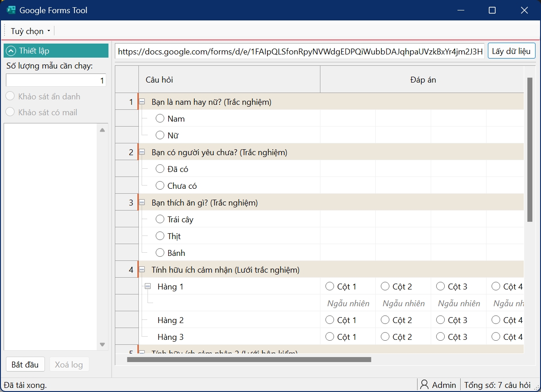Collapse the Hàng 1 row expander
Viewport: 541px width, 392px height.
pyautogui.click(x=148, y=286)
